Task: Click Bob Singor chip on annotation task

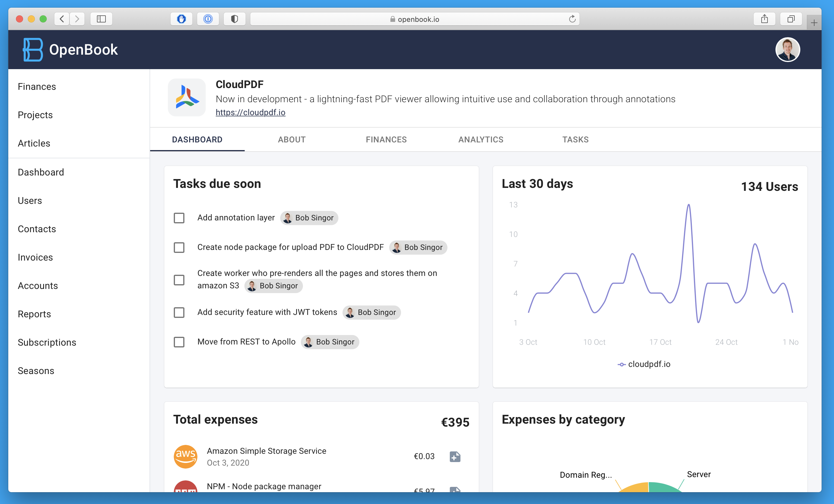Action: [x=309, y=218]
